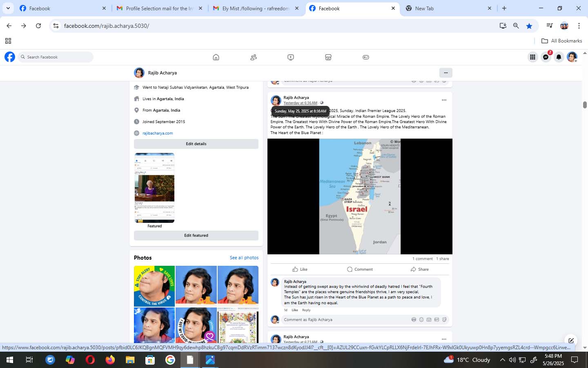View site information icon
Image resolution: width=588 pixels, height=368 pixels.
click(x=56, y=26)
